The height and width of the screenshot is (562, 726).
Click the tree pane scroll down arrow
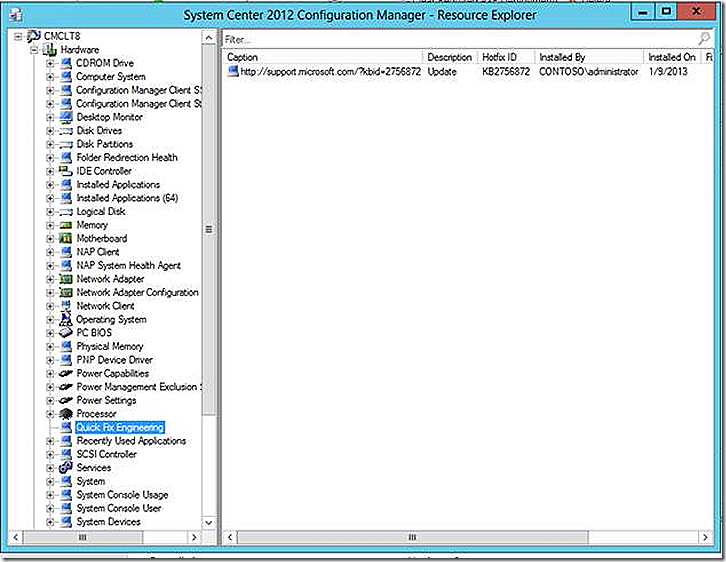point(209,523)
